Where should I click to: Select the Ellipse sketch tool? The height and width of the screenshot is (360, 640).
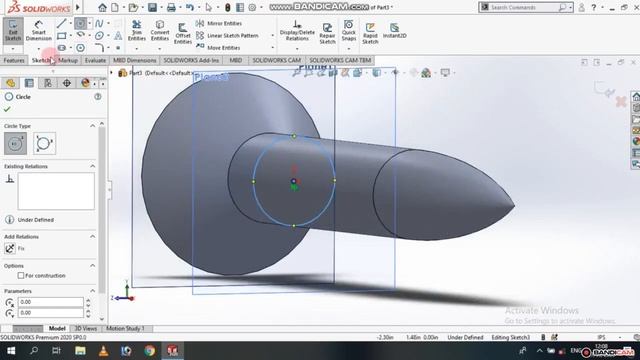pos(99,36)
